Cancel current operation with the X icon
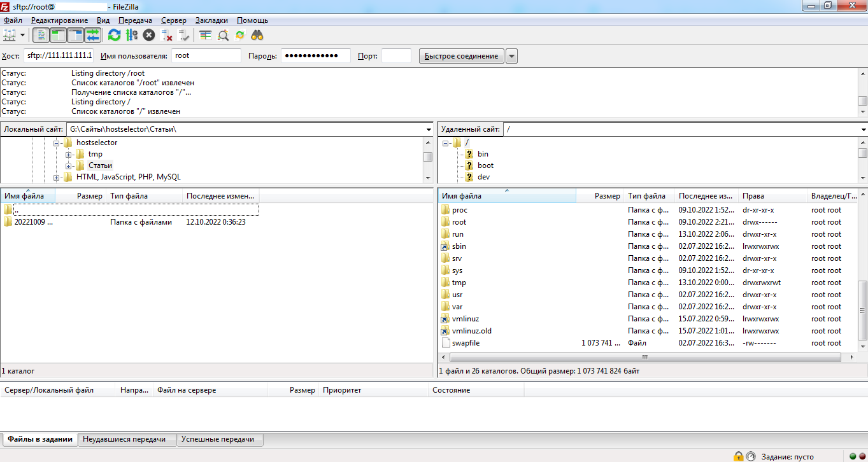The width and height of the screenshot is (868, 462). pos(149,35)
